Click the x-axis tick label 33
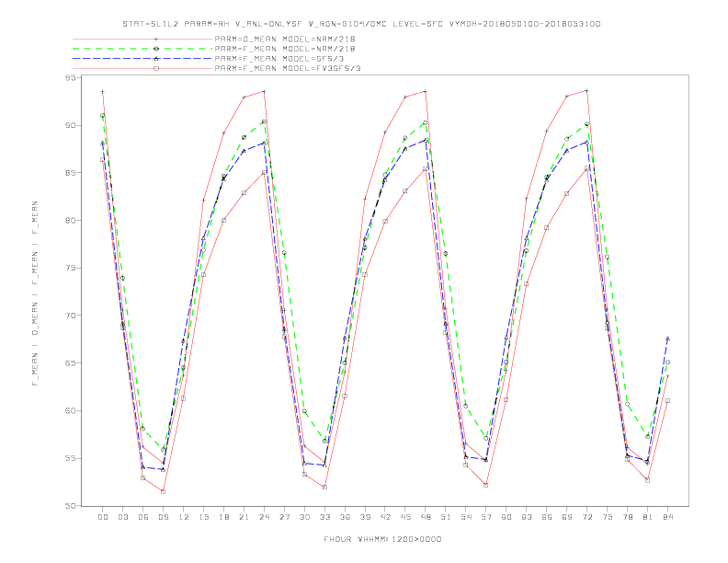Image resolution: width=728 pixels, height=563 pixels. [x=324, y=517]
